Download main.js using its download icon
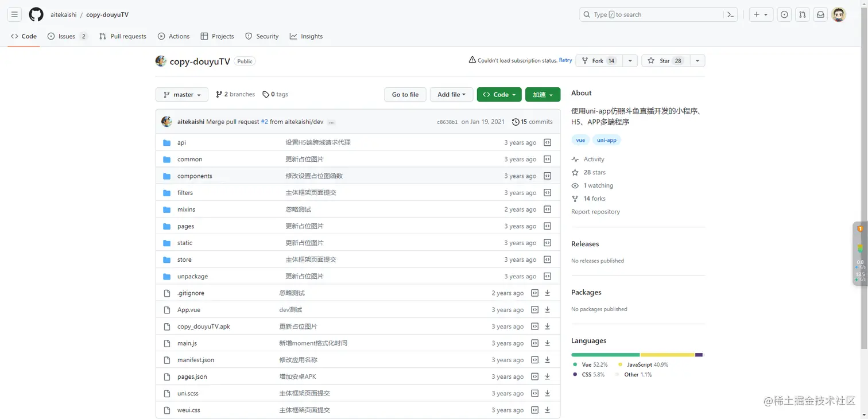Image resolution: width=868 pixels, height=419 pixels. point(548,343)
